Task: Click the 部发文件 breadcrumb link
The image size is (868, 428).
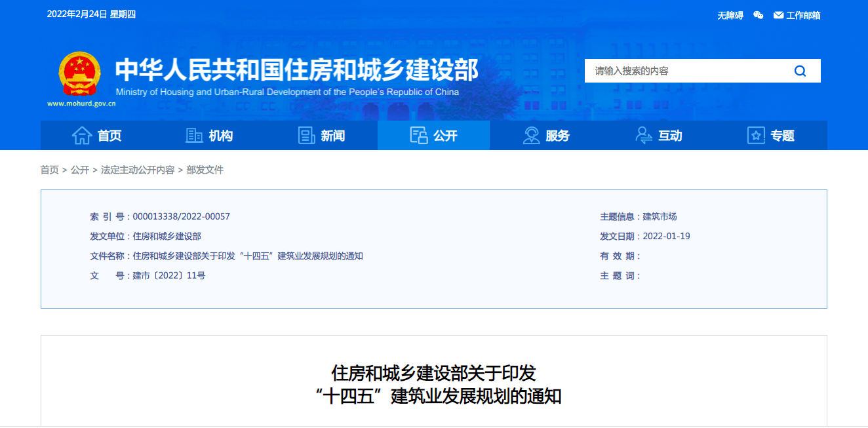Action: pyautogui.click(x=205, y=170)
